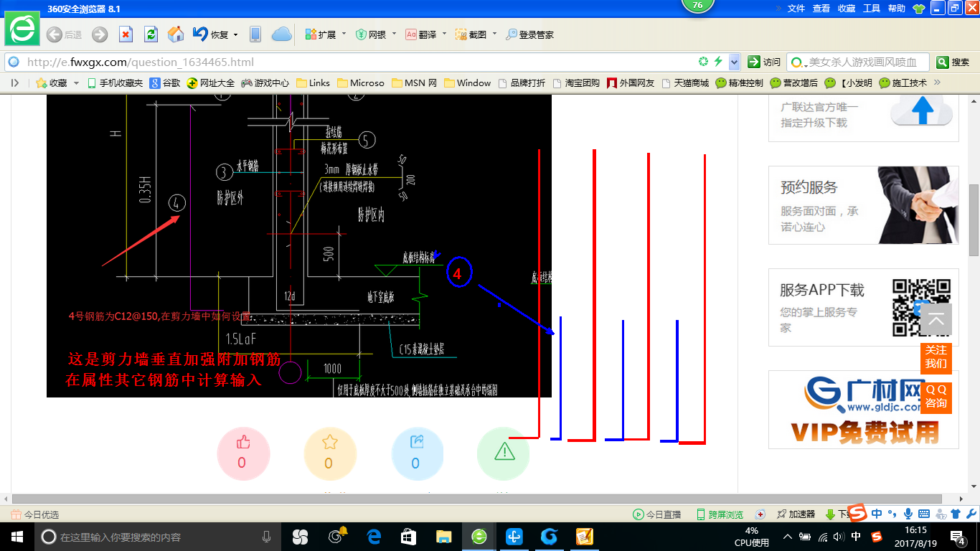Open the Links bookmark folder
This screenshot has height=551, width=980.
tap(313, 83)
